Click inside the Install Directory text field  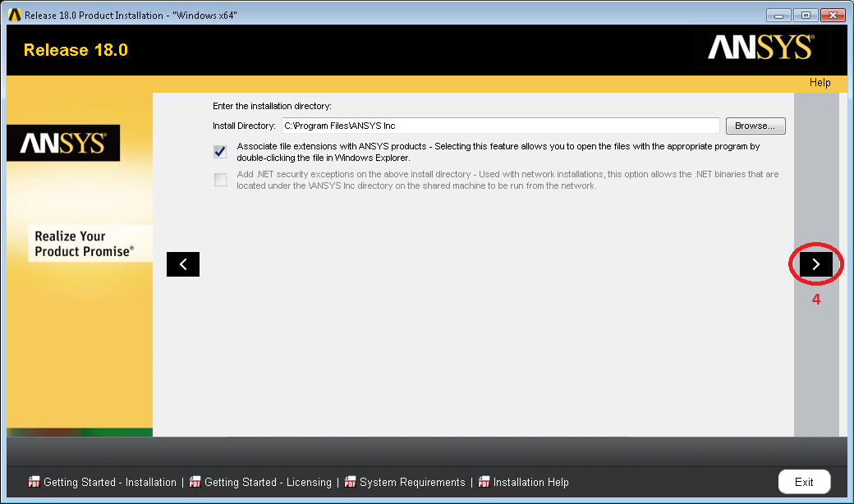(501, 125)
